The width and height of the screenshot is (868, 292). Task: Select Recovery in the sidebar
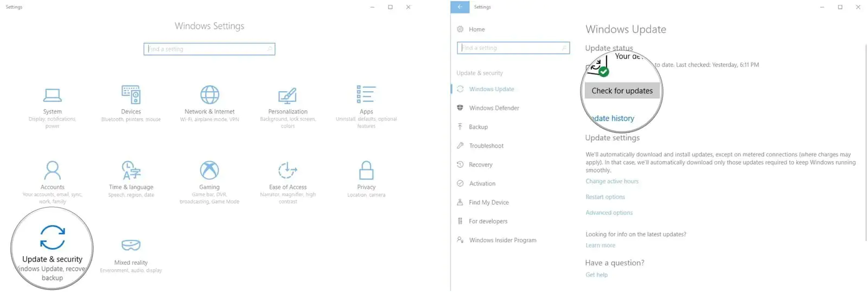(481, 164)
